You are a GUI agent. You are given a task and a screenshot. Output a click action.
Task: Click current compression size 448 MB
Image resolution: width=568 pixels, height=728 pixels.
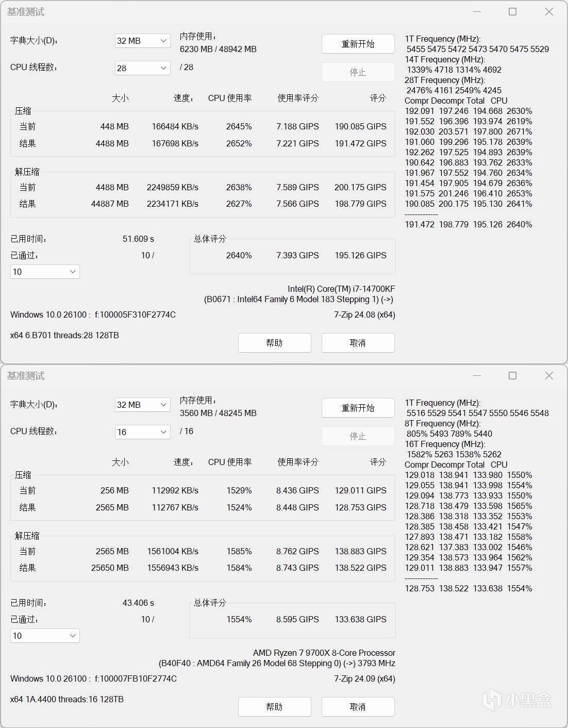[x=114, y=126]
